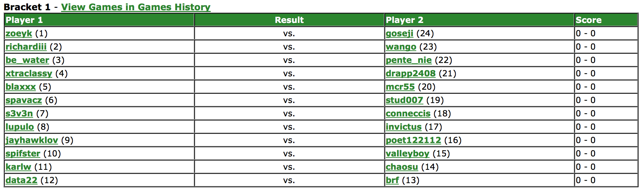
Task: Open xtraclassy profile link
Action: click(29, 74)
